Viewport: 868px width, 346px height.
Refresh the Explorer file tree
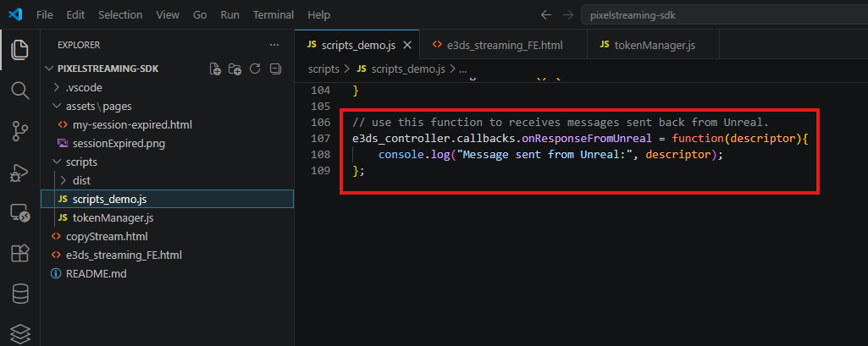tap(255, 69)
